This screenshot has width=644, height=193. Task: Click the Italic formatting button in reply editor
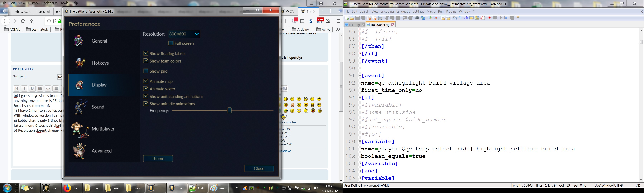point(24,88)
